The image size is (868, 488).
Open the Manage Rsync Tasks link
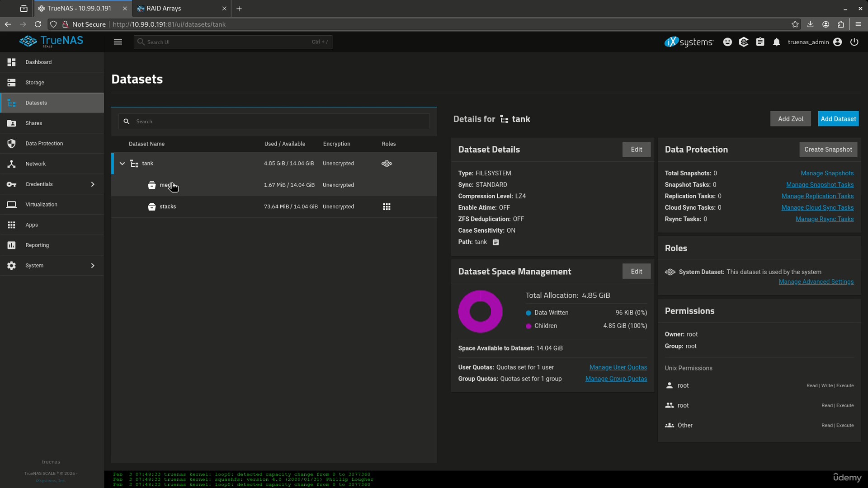point(825,219)
